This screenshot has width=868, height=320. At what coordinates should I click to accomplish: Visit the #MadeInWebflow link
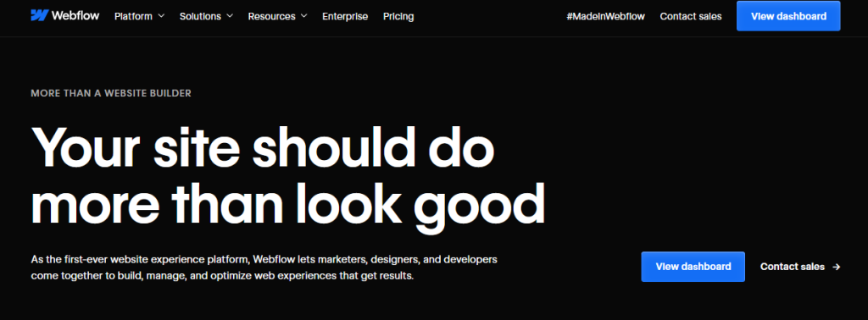point(605,16)
